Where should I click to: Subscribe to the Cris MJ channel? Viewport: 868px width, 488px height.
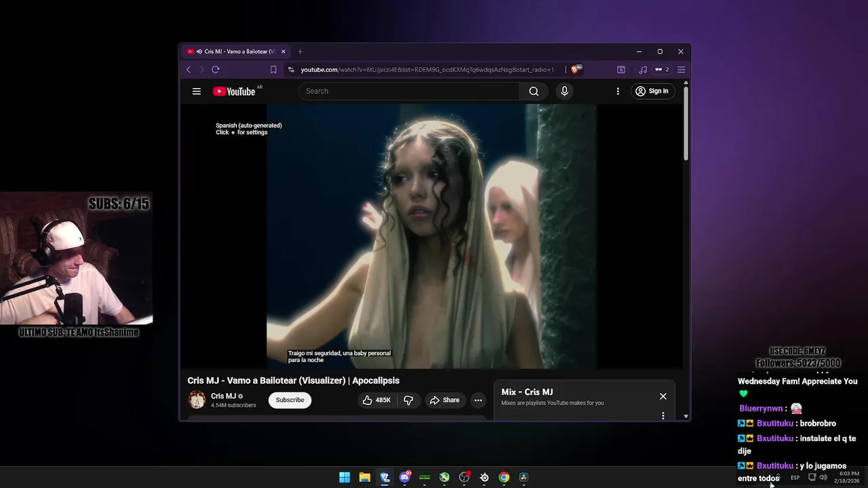(290, 400)
